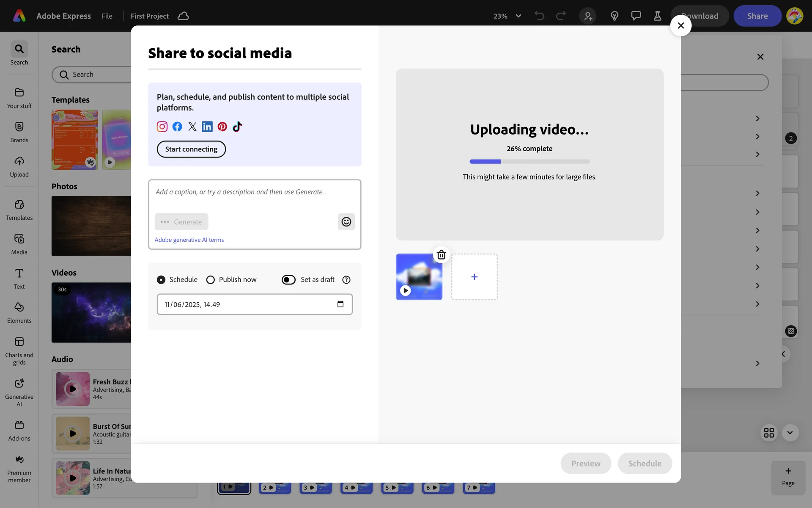Click the help icon beside Set as draft
This screenshot has height=508, width=812.
pos(346,280)
